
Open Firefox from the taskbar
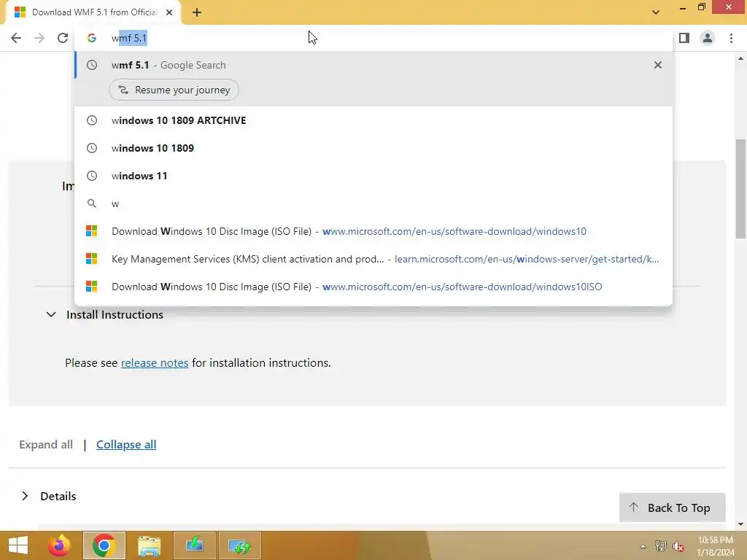[59, 545]
